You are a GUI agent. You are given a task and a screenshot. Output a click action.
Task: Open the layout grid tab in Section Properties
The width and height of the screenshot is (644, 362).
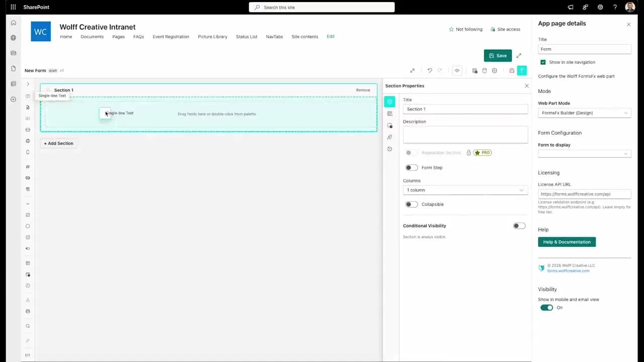pyautogui.click(x=389, y=114)
